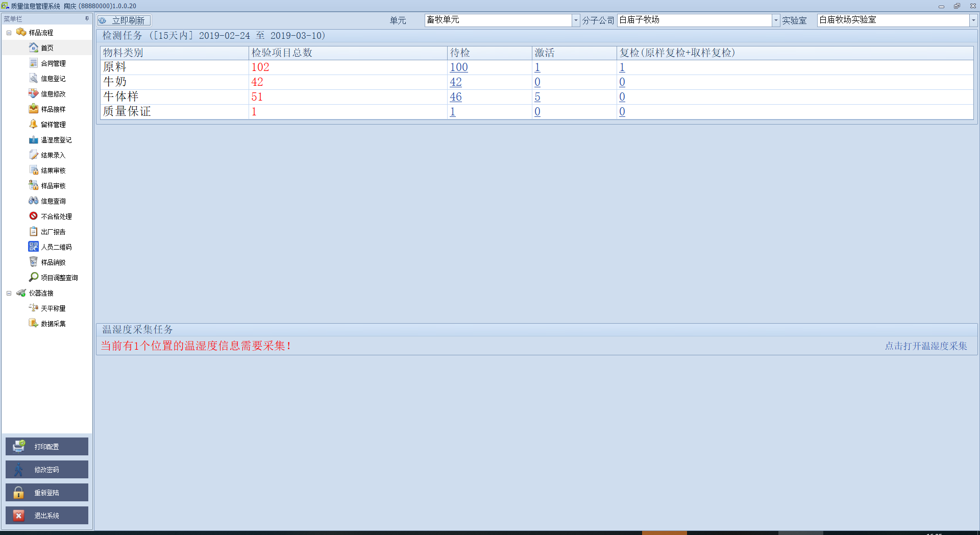Pin the 菜单栏 panel with pushpin

[x=87, y=19]
